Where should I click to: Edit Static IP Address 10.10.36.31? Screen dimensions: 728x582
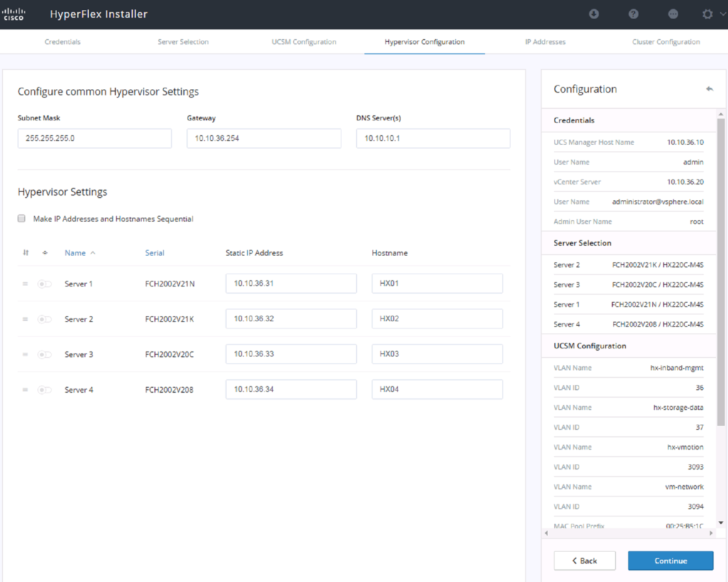[x=291, y=283]
